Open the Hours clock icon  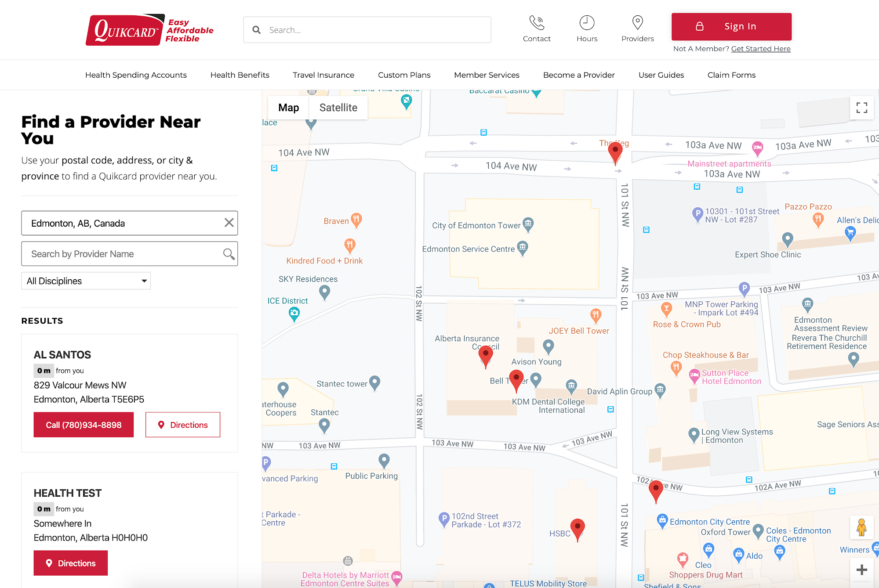pyautogui.click(x=587, y=23)
